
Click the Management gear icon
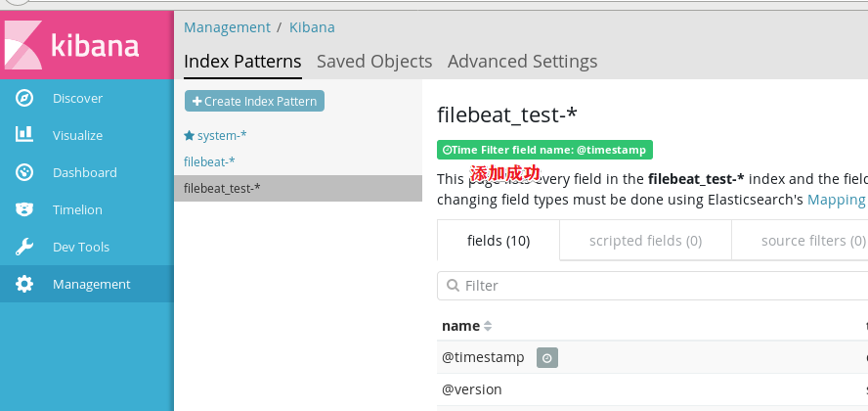24,284
